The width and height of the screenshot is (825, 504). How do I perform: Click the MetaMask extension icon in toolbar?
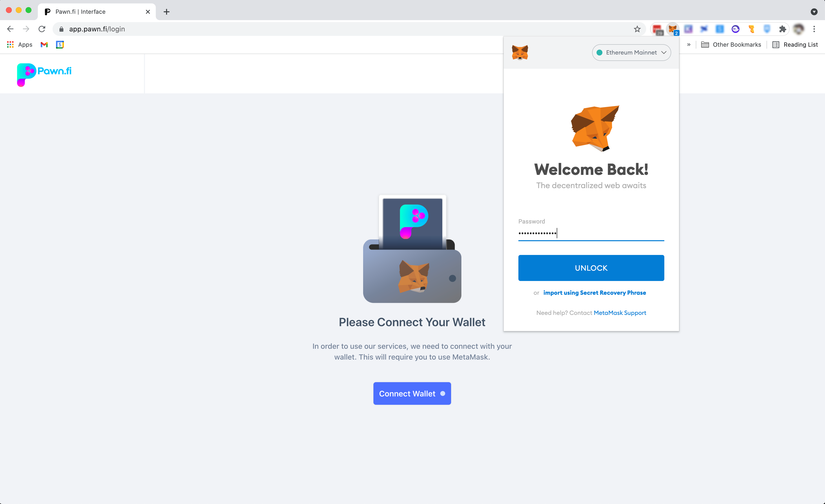(672, 29)
